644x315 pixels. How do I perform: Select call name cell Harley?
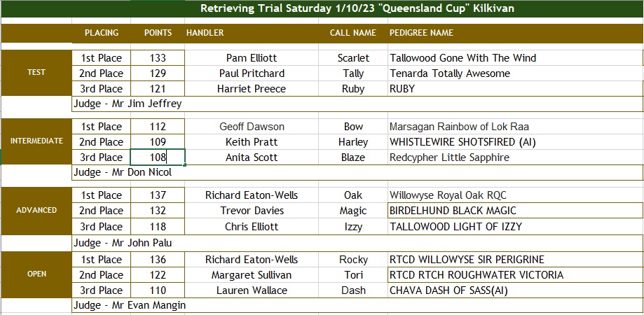pyautogui.click(x=352, y=142)
